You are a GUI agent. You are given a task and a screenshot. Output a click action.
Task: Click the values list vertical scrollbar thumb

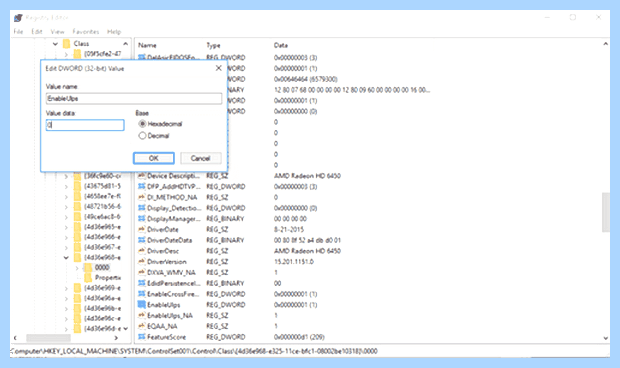(605, 212)
